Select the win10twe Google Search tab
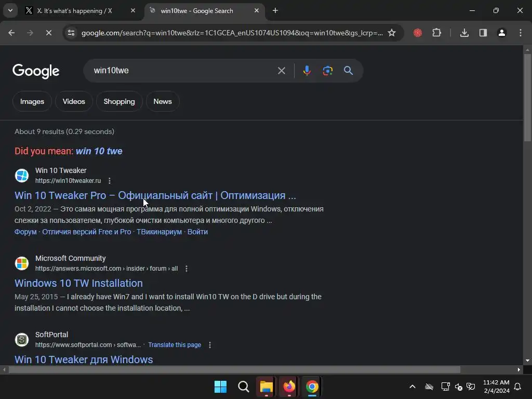The width and height of the screenshot is (532, 399). pos(197,11)
